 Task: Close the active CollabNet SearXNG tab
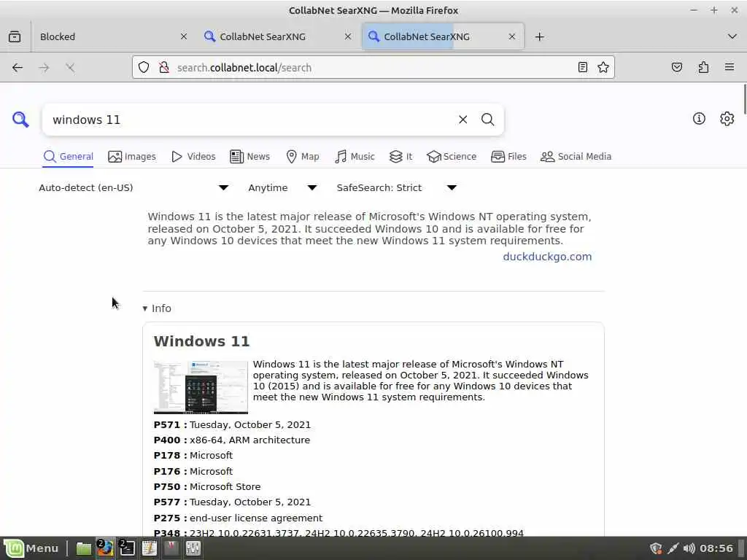(511, 36)
